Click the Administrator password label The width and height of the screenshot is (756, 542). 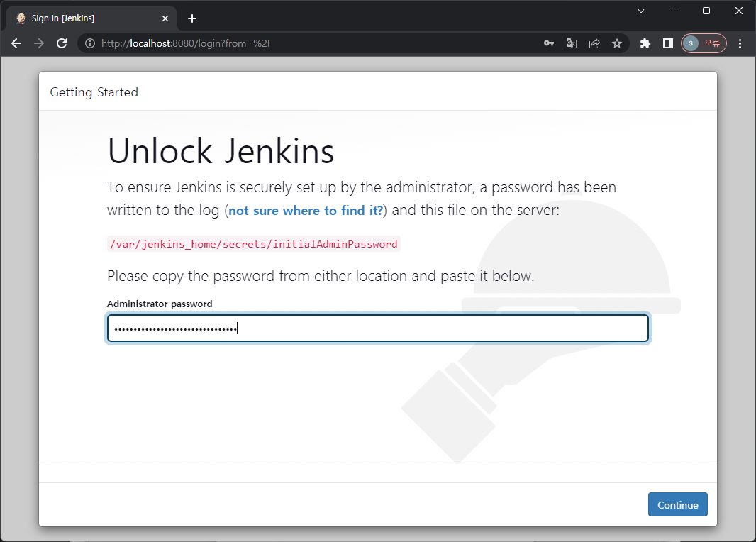pyautogui.click(x=160, y=304)
